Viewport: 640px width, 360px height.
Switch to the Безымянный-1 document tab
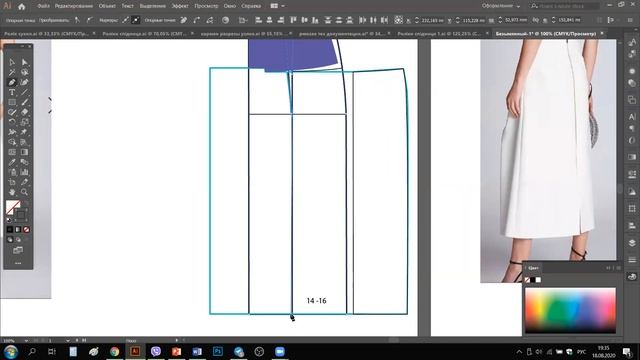tap(545, 34)
